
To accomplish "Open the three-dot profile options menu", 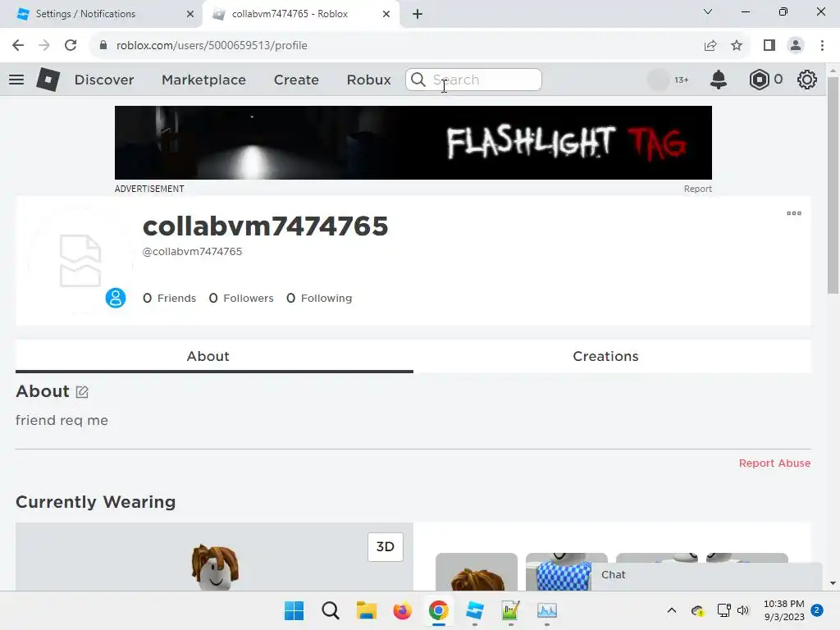I will point(794,213).
